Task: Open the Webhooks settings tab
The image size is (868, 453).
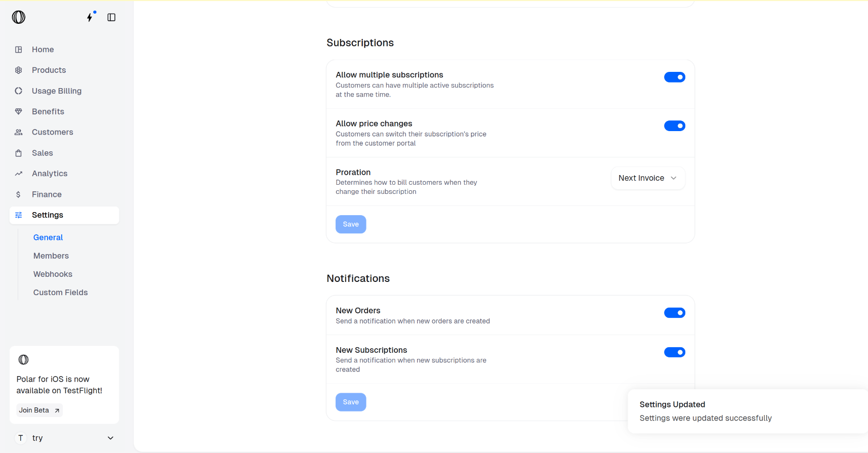Action: point(53,274)
